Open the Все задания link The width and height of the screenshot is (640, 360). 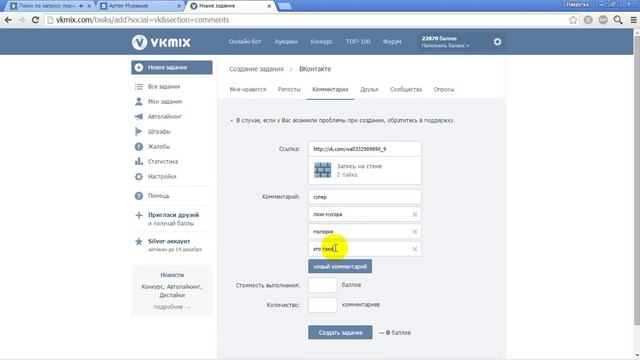pos(164,87)
